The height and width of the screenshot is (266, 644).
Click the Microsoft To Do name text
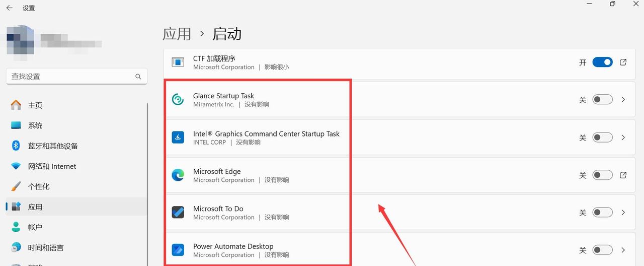click(218, 209)
